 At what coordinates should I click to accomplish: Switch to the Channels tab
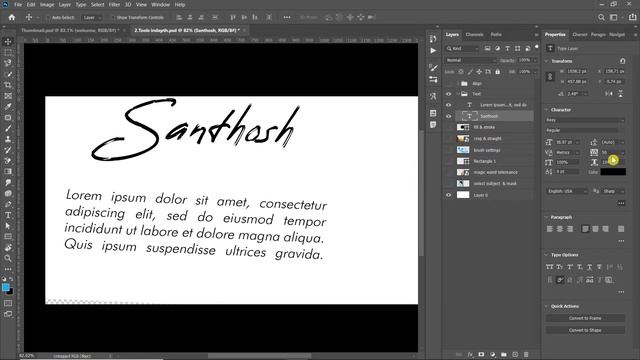point(475,35)
